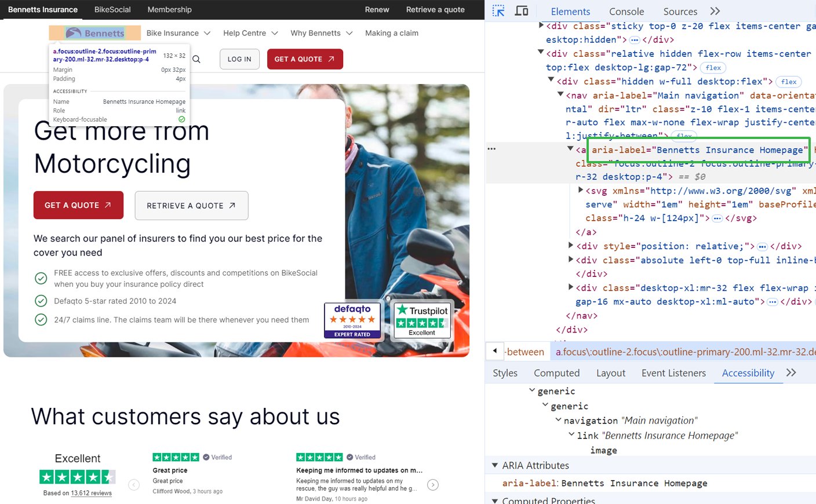Click the red GET A QUOTE hero button
Screen dimensions: 816x504
coord(78,205)
